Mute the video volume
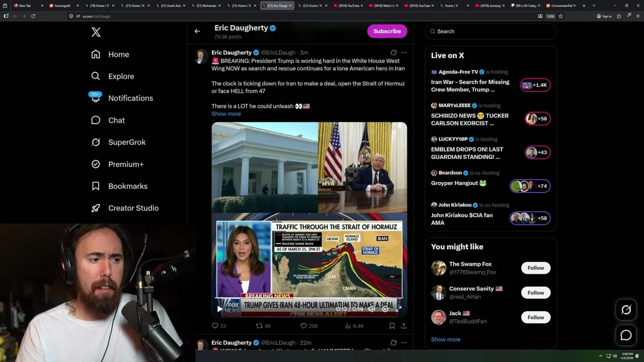Viewport: 644px width, 362px height. click(x=371, y=309)
